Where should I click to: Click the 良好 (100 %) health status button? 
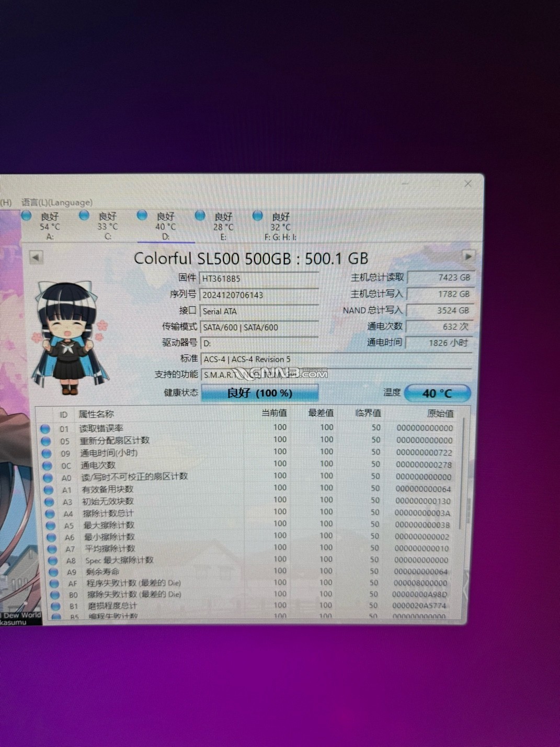tap(260, 393)
